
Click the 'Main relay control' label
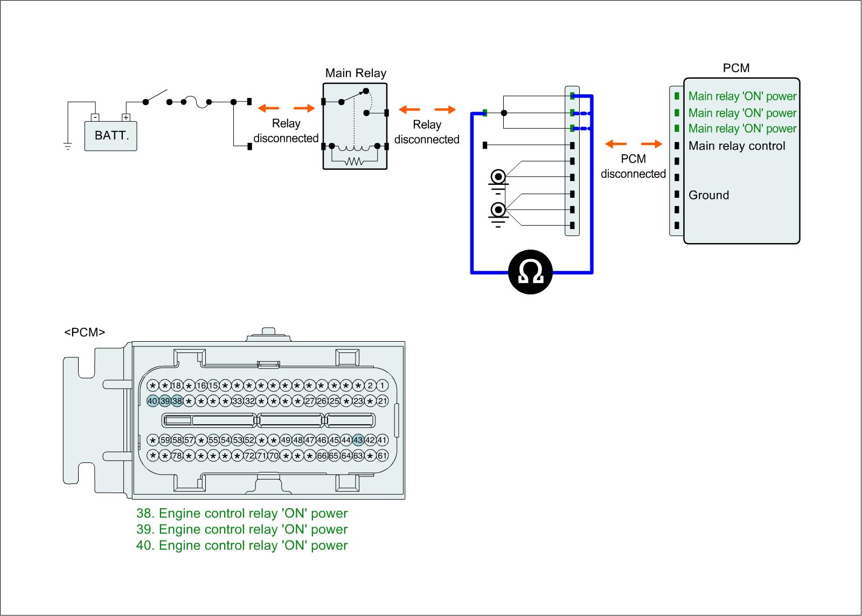pos(736,146)
